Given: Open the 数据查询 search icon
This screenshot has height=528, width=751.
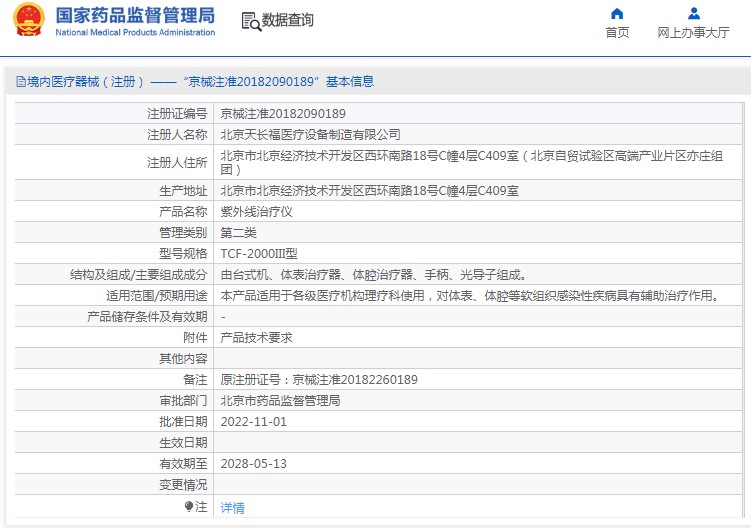Looking at the screenshot, I should pyautogui.click(x=251, y=22).
